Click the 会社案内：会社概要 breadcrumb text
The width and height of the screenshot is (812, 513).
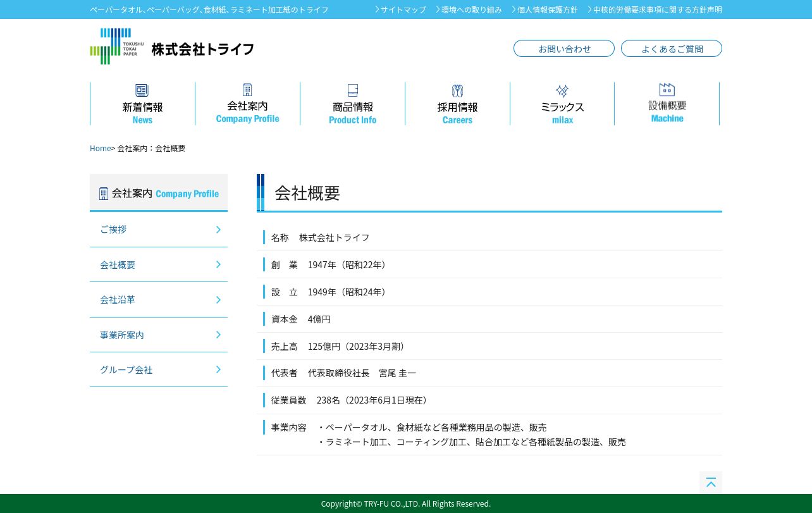[x=151, y=148]
